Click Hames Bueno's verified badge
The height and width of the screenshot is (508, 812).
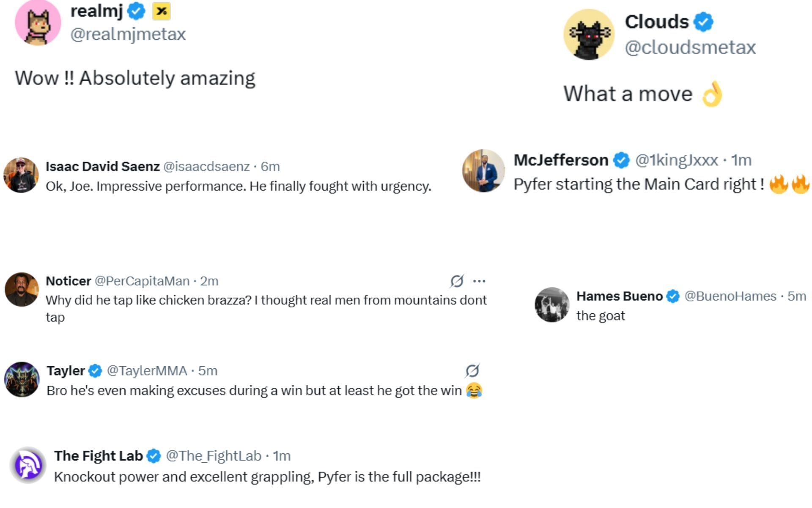(673, 296)
